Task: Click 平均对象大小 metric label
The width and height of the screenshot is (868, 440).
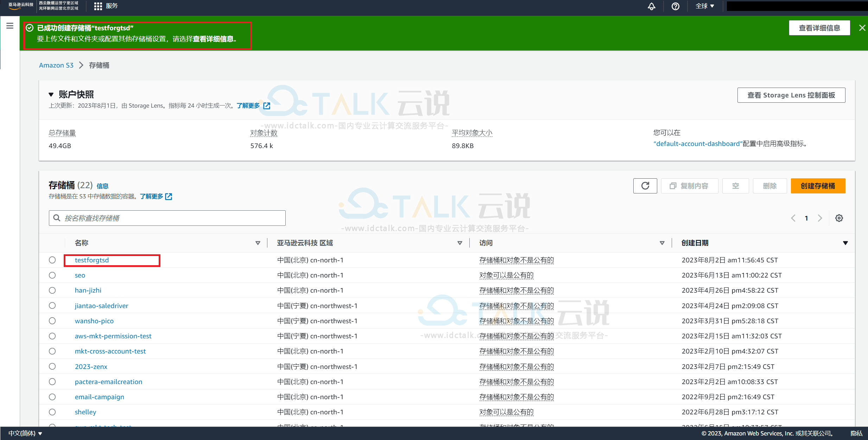Action: [472, 133]
